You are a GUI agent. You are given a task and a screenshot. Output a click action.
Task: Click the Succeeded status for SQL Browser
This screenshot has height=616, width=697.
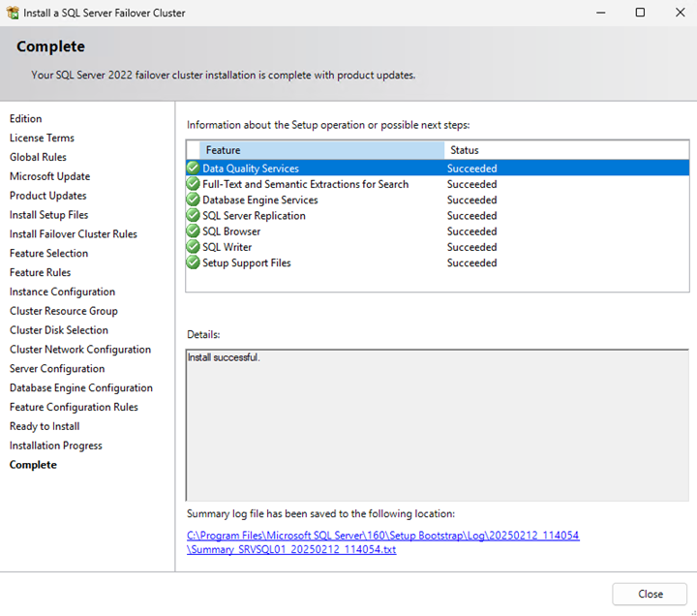(471, 231)
